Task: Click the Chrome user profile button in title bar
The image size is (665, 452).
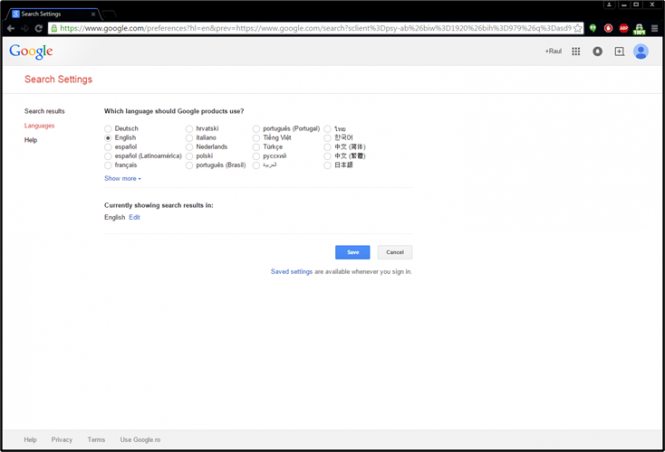Action: point(609,5)
